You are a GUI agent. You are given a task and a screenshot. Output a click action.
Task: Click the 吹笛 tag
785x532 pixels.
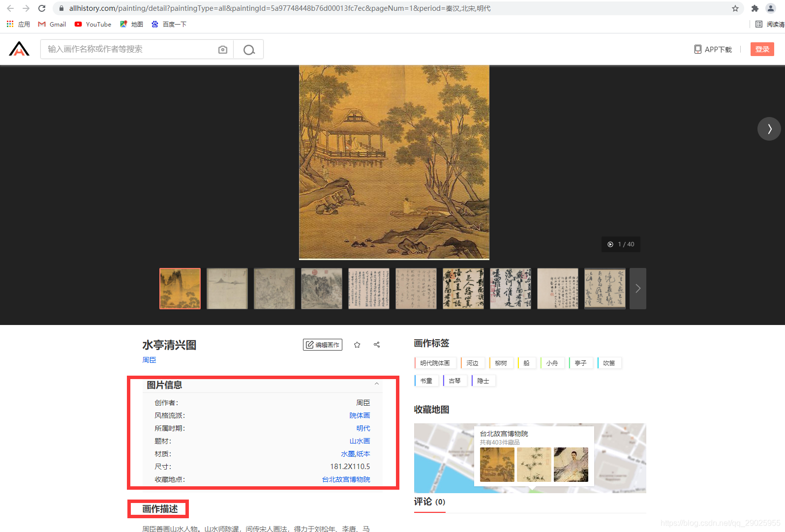tap(609, 363)
